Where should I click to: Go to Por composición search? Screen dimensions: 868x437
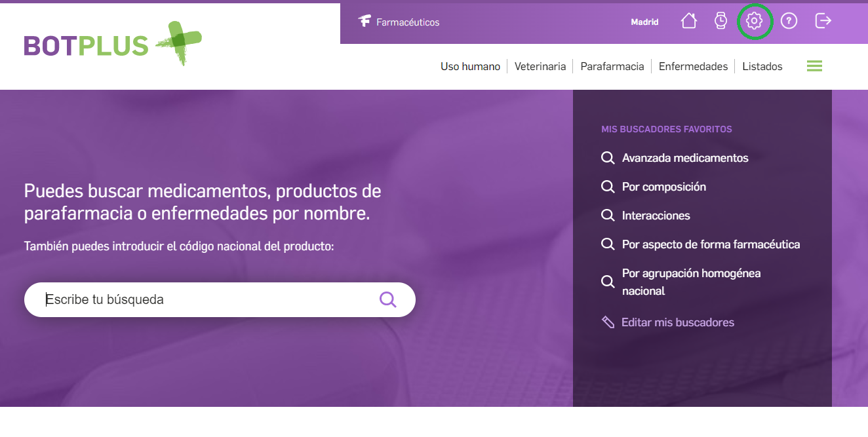pyautogui.click(x=663, y=187)
